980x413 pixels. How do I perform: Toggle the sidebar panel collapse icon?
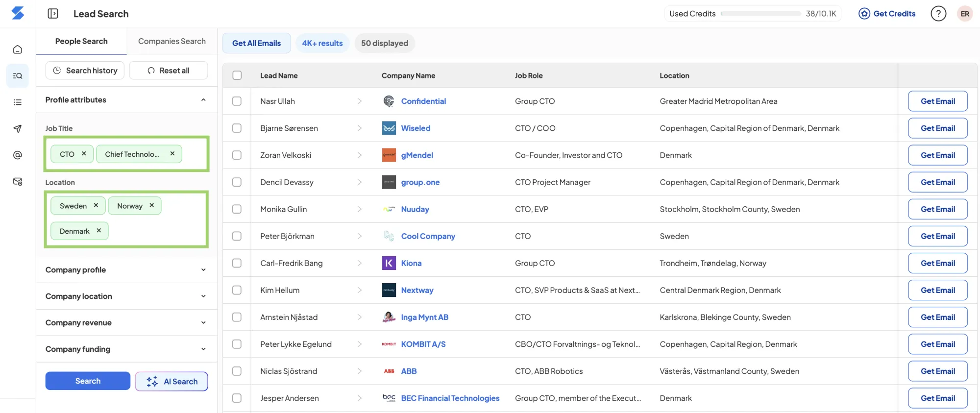(x=53, y=14)
